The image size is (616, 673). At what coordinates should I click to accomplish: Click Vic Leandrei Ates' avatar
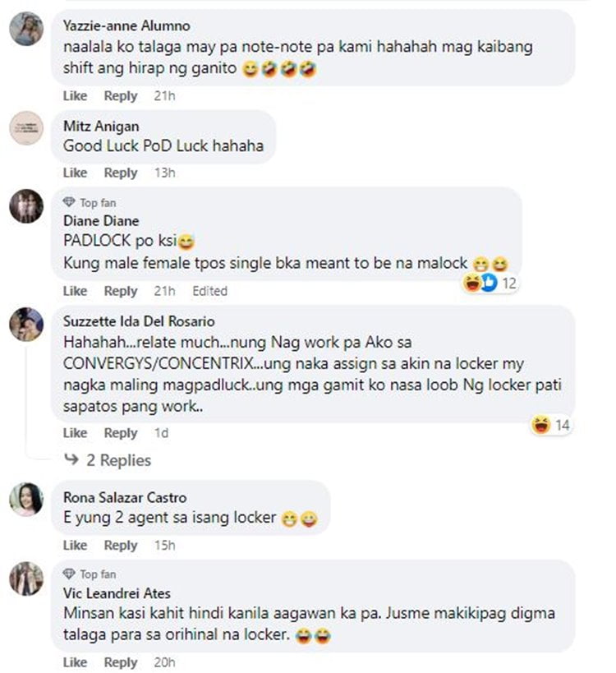coord(26,579)
